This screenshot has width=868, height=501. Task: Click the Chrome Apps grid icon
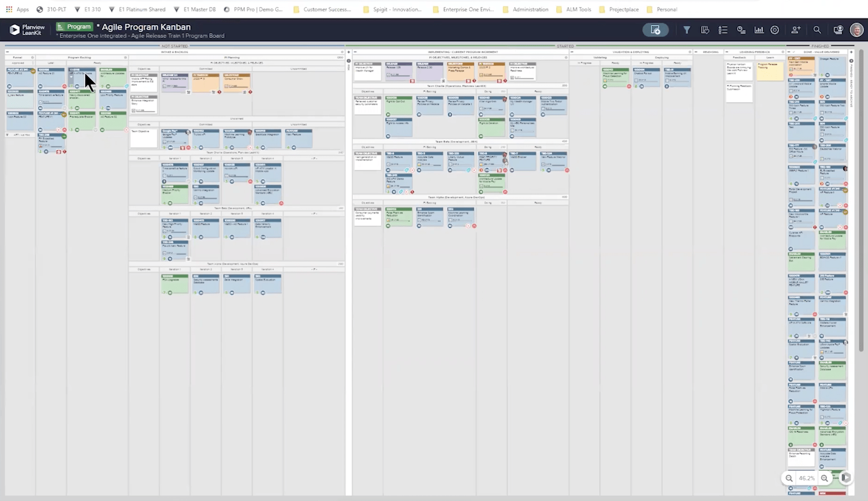(9, 9)
